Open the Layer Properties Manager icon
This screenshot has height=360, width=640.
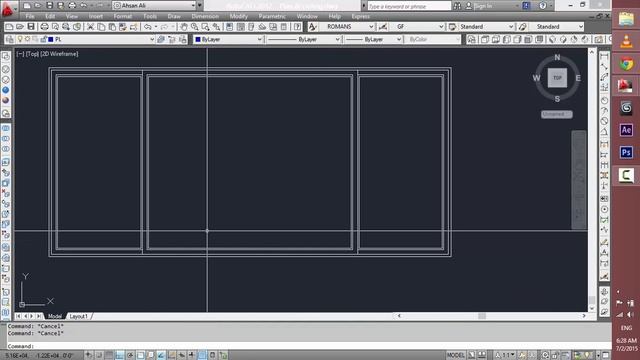pos(9,39)
